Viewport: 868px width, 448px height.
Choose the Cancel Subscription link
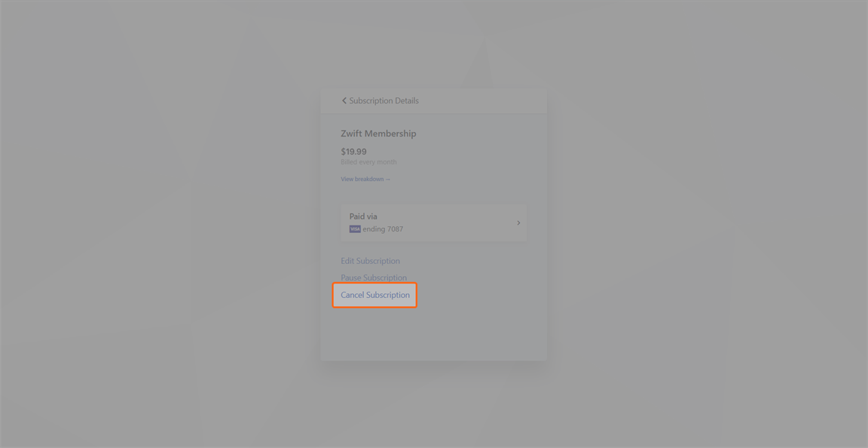point(375,295)
